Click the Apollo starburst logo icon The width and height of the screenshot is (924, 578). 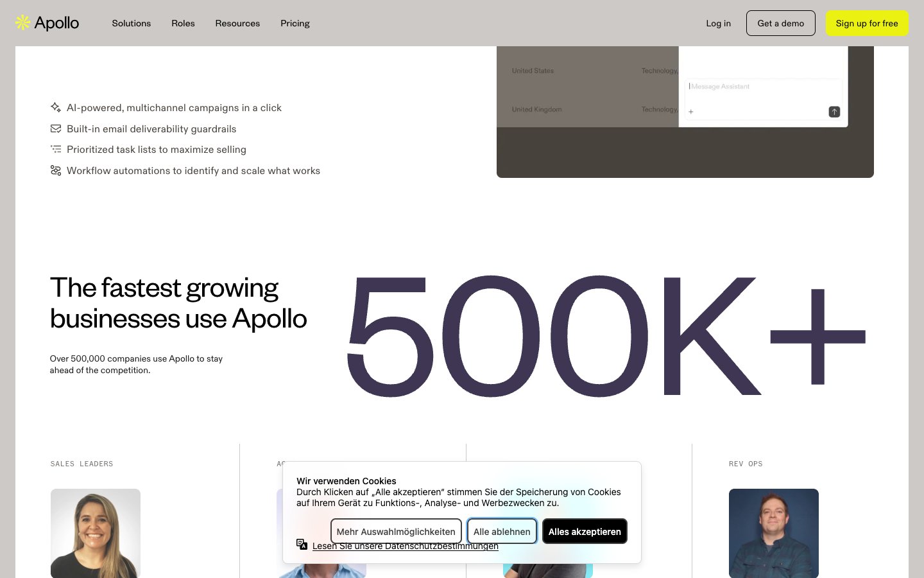tap(23, 23)
